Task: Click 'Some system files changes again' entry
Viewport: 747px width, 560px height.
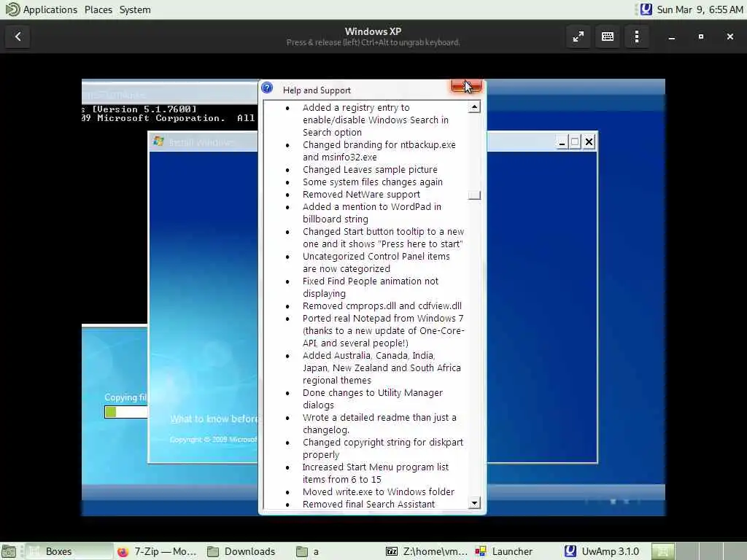Action: coord(373,182)
